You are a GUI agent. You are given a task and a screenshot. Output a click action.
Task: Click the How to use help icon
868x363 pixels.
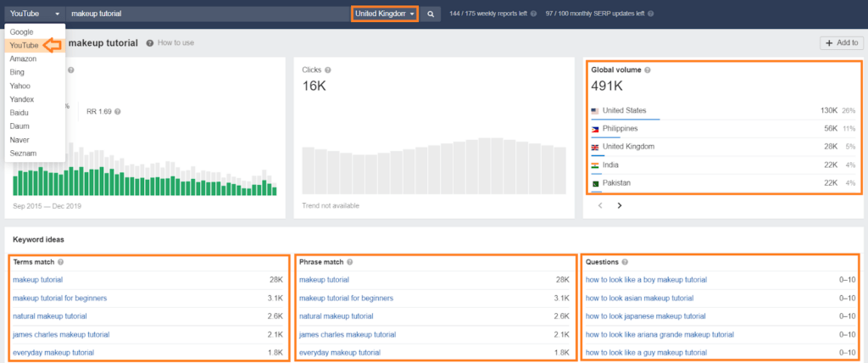pyautogui.click(x=149, y=42)
